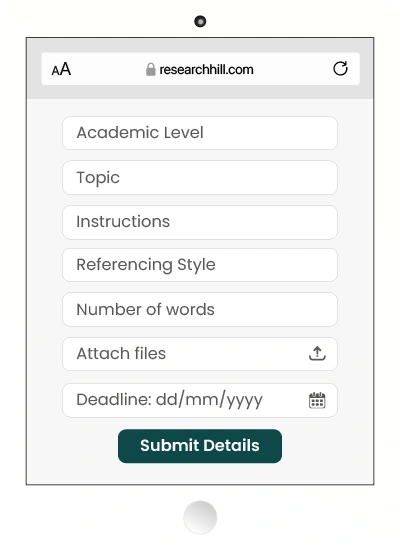
Task: Focus the Instructions input field
Action: pyautogui.click(x=200, y=222)
